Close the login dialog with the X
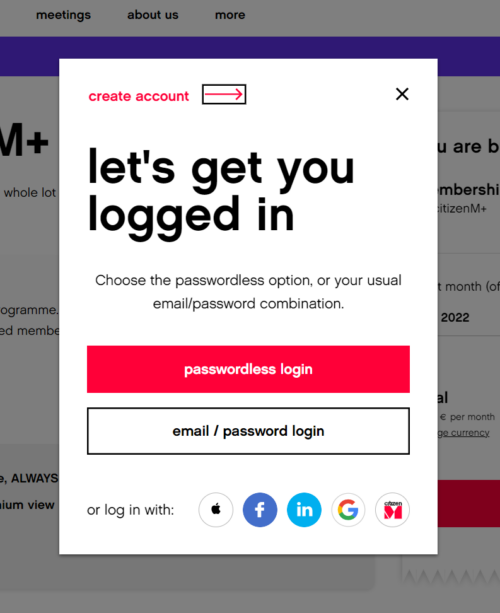The height and width of the screenshot is (613, 500). (x=402, y=94)
